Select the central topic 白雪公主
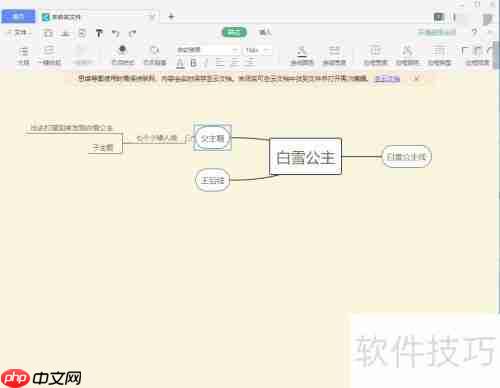 [x=305, y=156]
